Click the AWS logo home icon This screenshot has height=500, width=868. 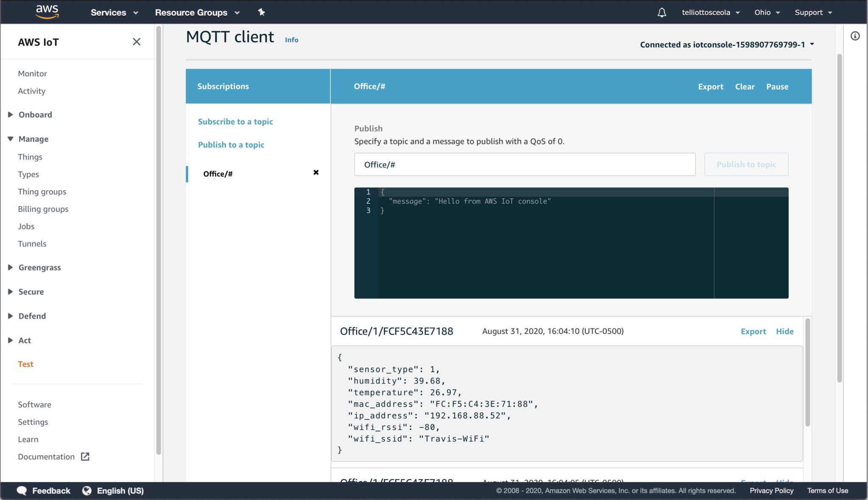47,12
